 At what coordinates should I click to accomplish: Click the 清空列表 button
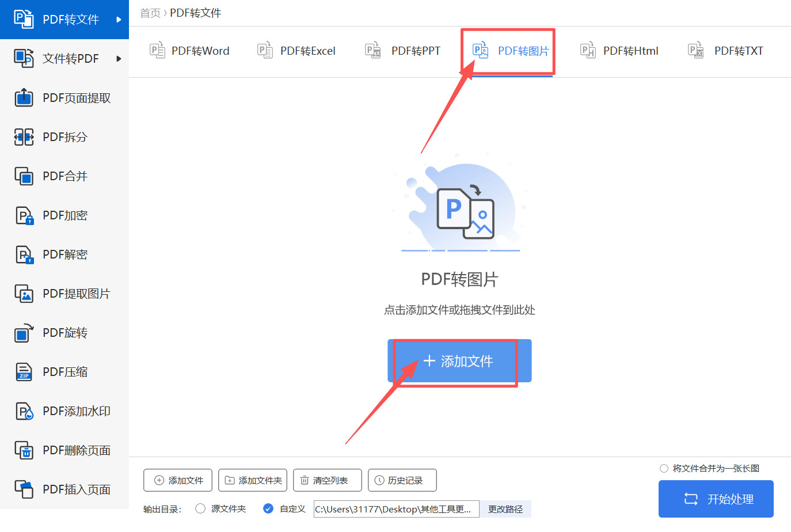(328, 480)
